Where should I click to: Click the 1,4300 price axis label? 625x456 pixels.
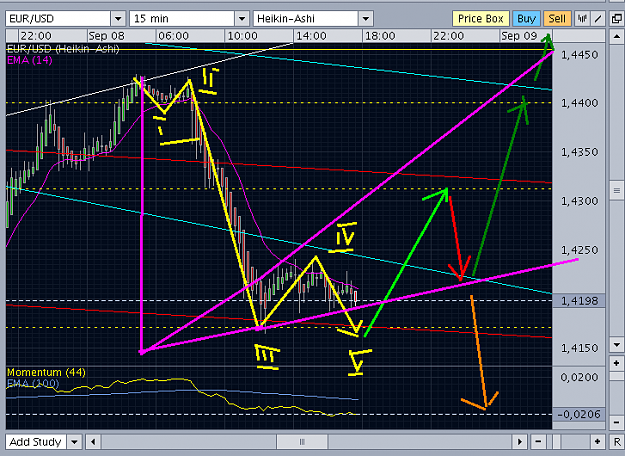(x=580, y=201)
